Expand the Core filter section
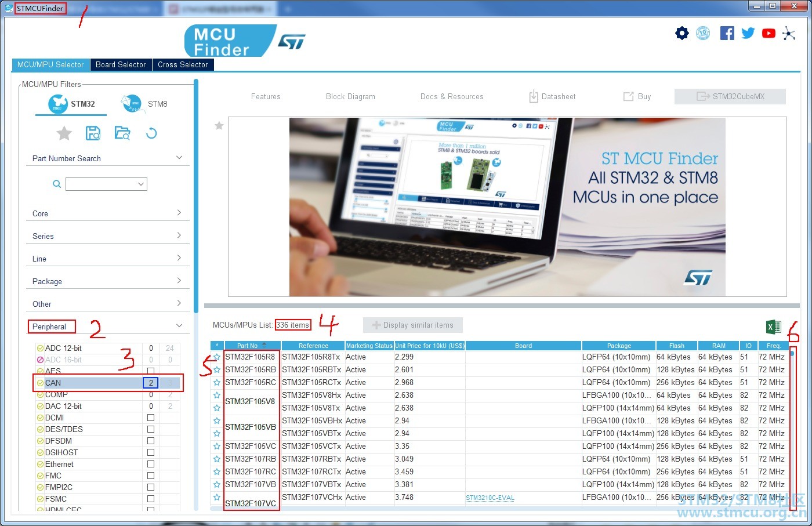The image size is (812, 526). 179,213
